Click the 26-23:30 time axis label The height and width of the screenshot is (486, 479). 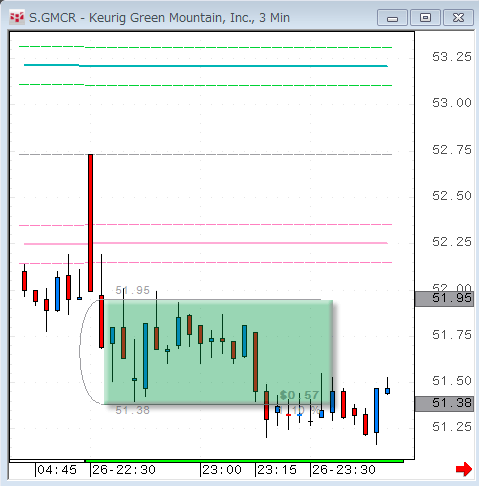point(344,470)
